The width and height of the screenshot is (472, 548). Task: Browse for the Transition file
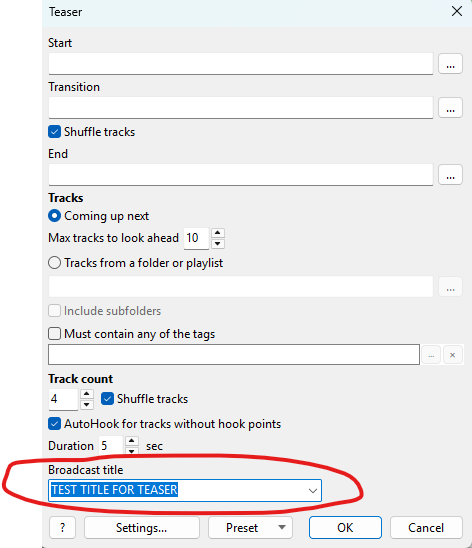[x=450, y=108]
